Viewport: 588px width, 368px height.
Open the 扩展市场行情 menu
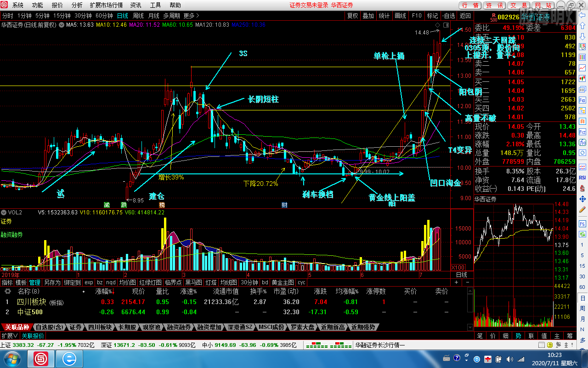click(106, 5)
